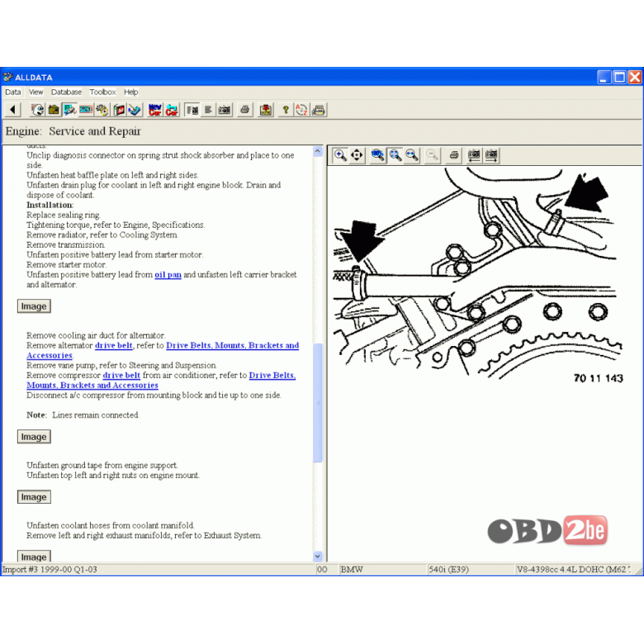Maximize the ALLDATA window
644x644 pixels.
click(x=619, y=77)
